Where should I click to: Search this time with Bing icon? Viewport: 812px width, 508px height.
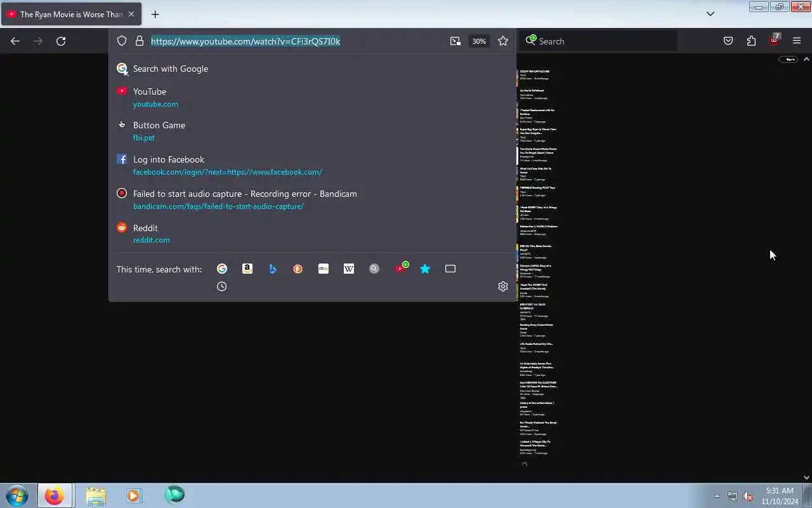273,269
